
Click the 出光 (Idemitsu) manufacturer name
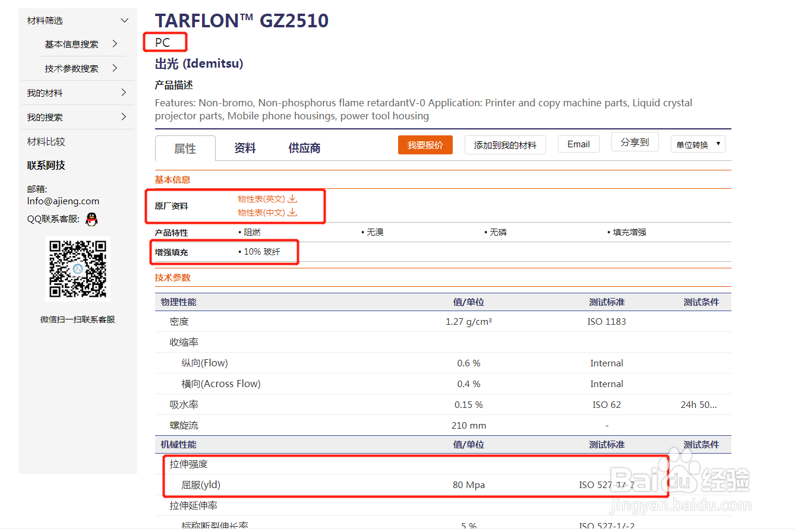[x=199, y=64]
